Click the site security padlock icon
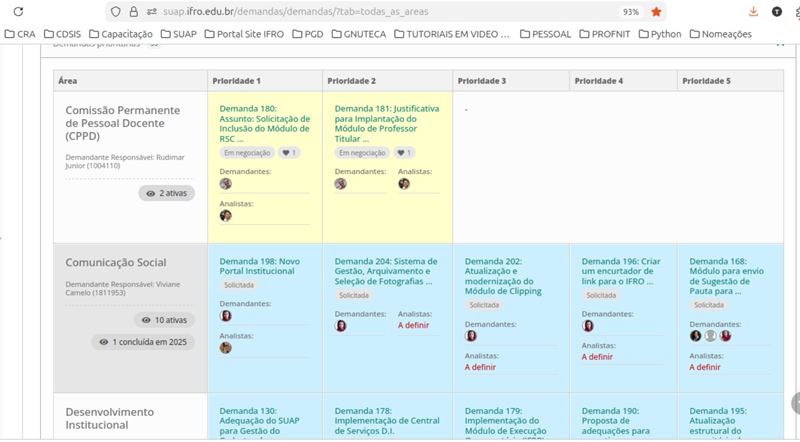Viewport: 800px width, 442px height. click(133, 12)
